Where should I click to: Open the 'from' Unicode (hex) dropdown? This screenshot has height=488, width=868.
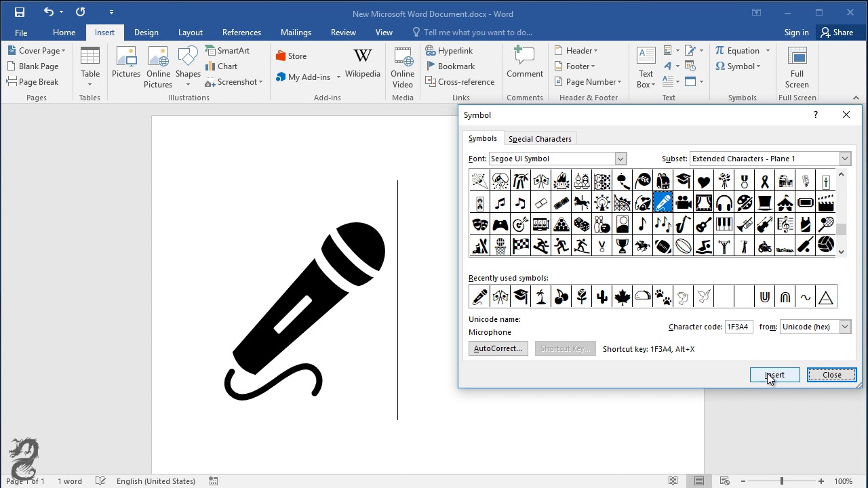[x=845, y=327]
